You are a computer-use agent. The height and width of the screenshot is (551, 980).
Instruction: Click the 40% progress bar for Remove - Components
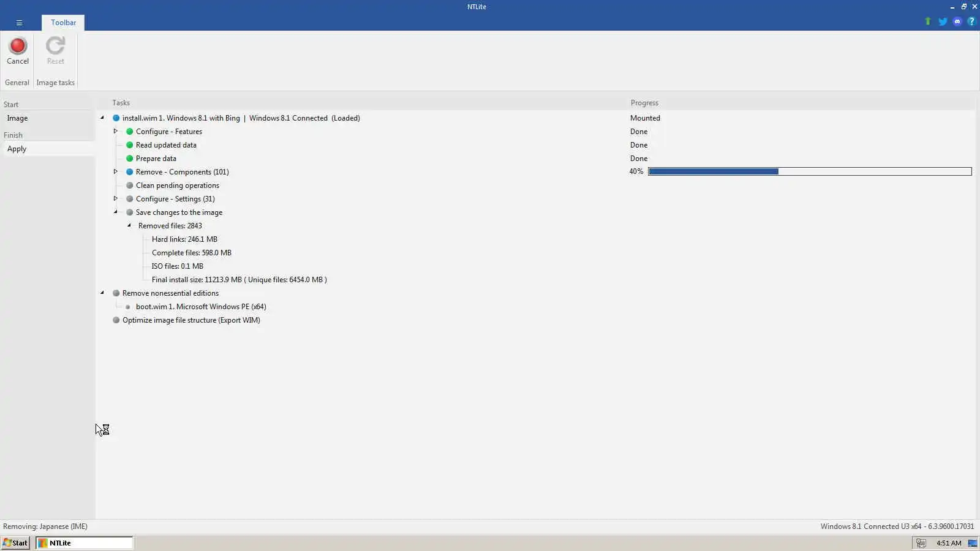tap(810, 171)
